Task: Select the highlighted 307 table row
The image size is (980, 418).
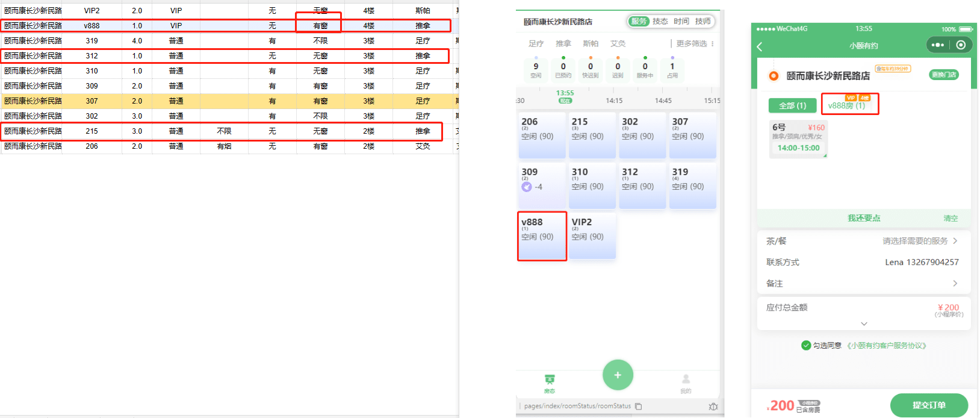Action: pos(229,101)
